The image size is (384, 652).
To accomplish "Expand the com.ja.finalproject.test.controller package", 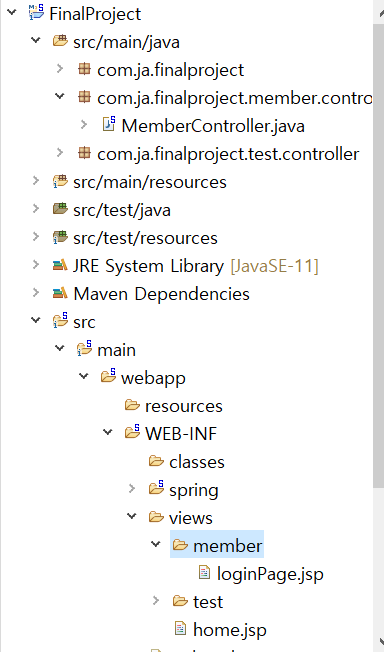I will [60, 153].
